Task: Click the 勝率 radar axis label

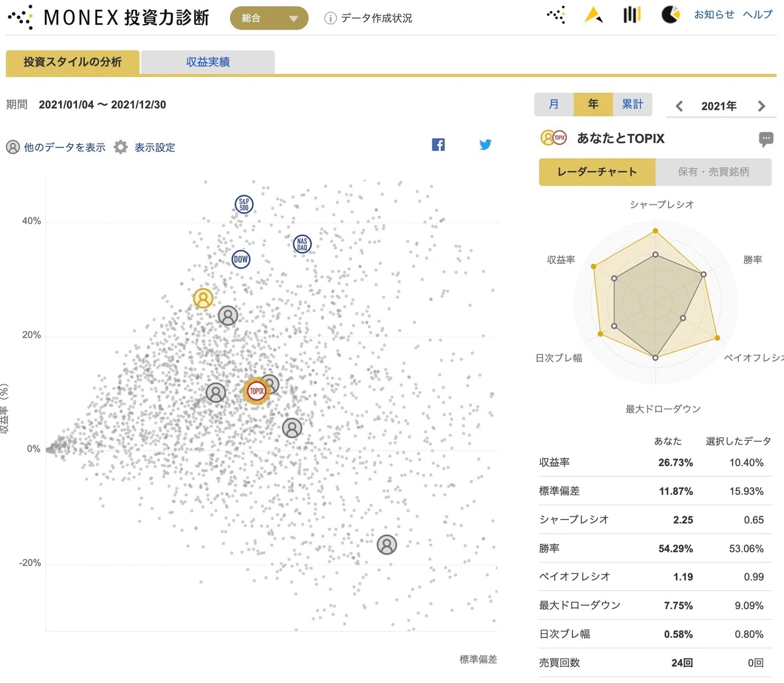Action: click(753, 260)
